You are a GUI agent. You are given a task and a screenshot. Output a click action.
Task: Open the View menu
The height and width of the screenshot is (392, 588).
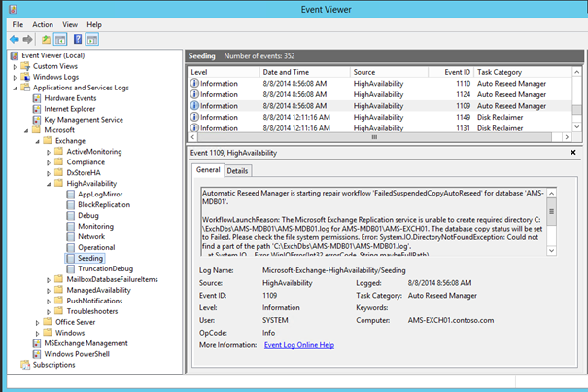coord(68,24)
